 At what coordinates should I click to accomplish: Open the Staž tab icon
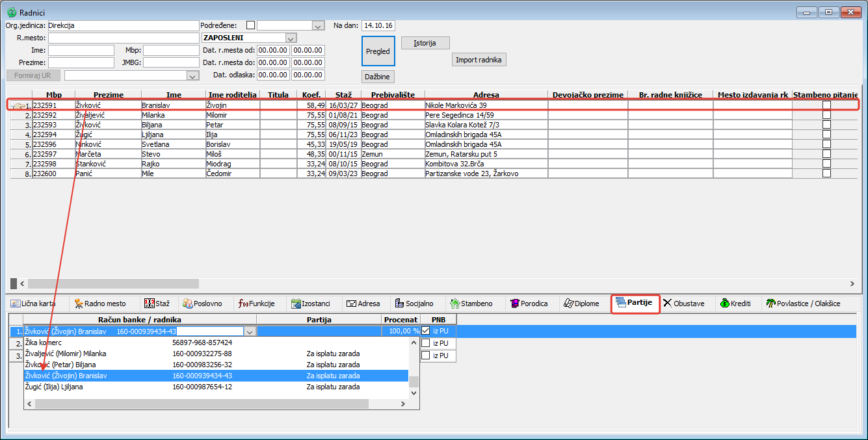coord(148,304)
